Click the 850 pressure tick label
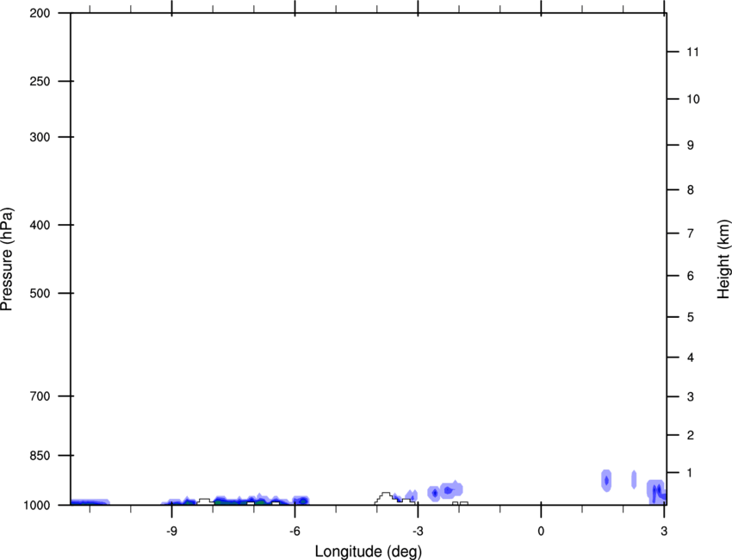 pos(40,456)
